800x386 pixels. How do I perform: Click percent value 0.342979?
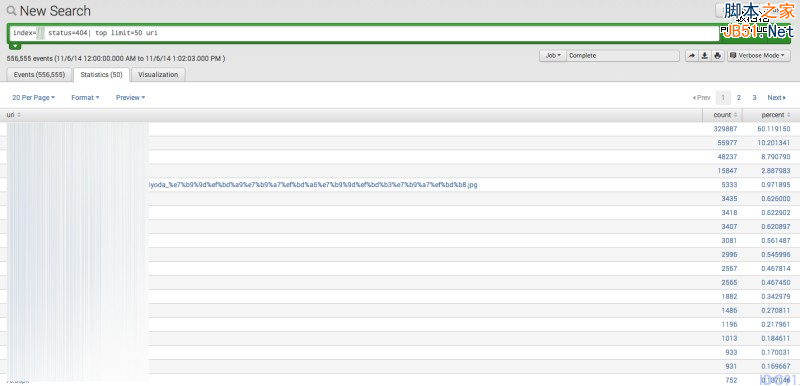(776, 296)
